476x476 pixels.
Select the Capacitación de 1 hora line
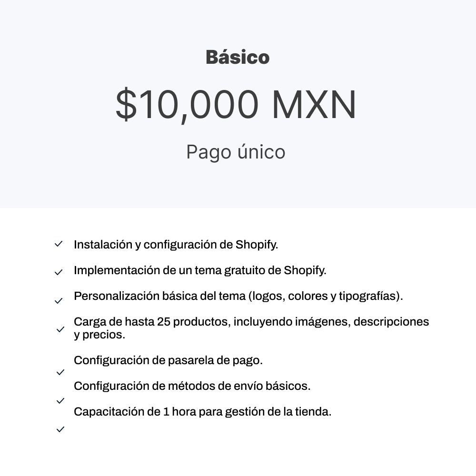[202, 412]
